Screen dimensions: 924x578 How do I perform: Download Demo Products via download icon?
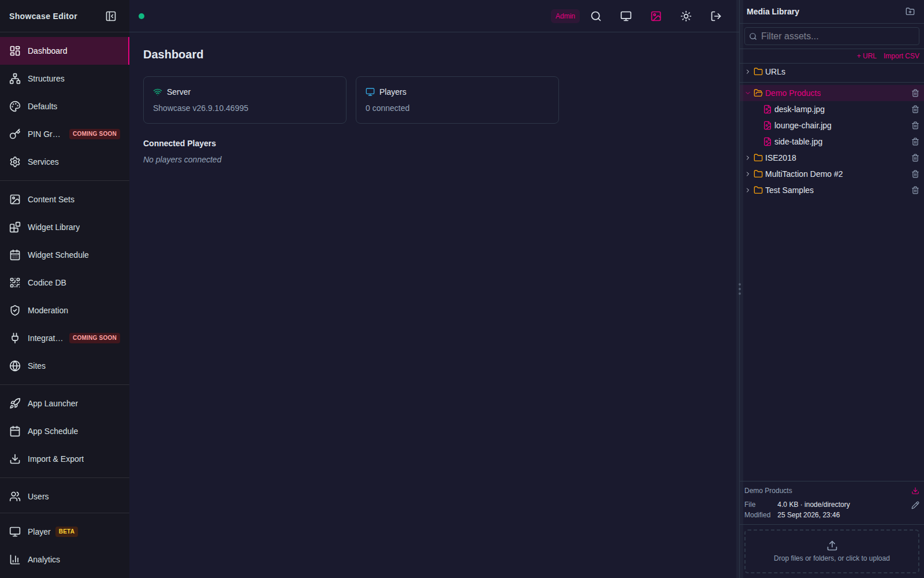click(915, 491)
